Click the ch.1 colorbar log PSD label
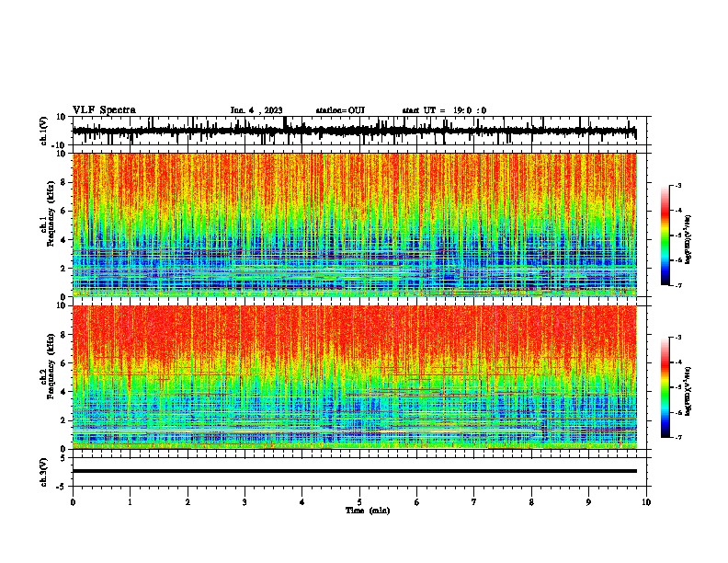The image size is (728, 563). click(x=688, y=240)
